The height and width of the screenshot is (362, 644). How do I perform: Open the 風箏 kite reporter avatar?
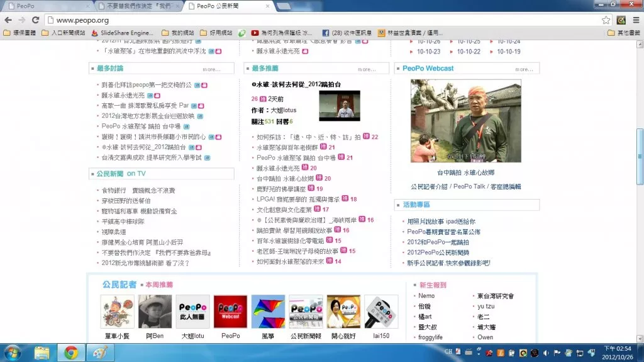click(x=268, y=312)
